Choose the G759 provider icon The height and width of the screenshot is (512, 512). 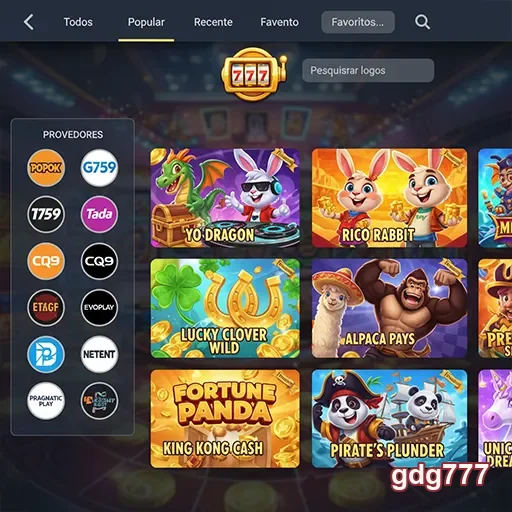99,168
